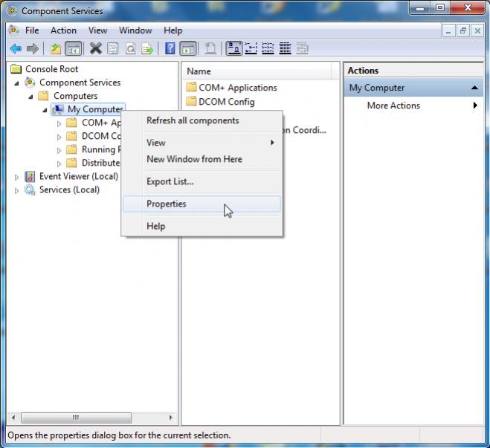The image size is (490, 448).
Task: Click the Services (Local) gear icon
Action: point(30,189)
